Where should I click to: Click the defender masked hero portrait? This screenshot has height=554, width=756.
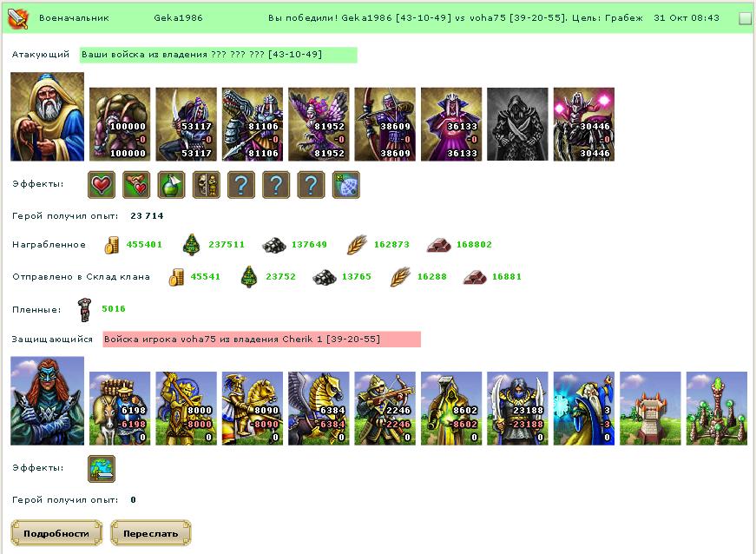pos(47,400)
